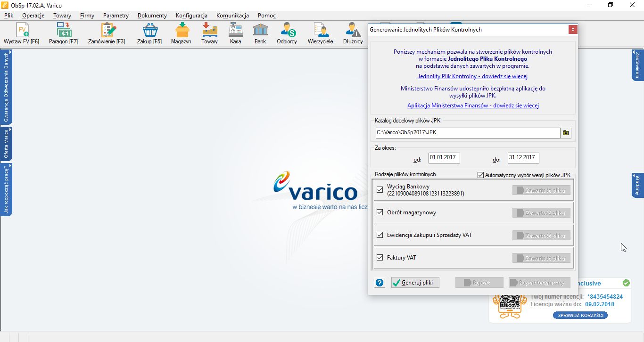Open Dłużnicy debtors icon

pyautogui.click(x=353, y=34)
